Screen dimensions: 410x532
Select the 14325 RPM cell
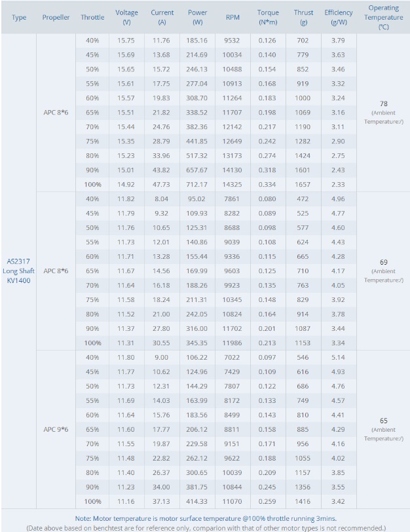[x=233, y=185]
